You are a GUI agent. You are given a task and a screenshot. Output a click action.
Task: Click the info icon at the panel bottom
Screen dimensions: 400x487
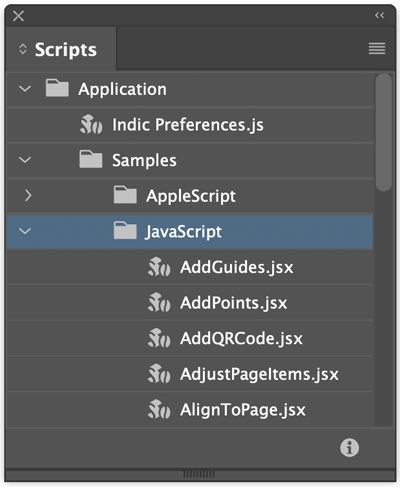(x=349, y=448)
